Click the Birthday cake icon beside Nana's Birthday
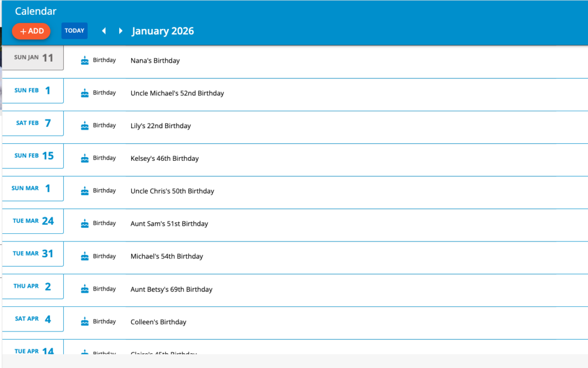This screenshot has width=588, height=368. pyautogui.click(x=85, y=59)
